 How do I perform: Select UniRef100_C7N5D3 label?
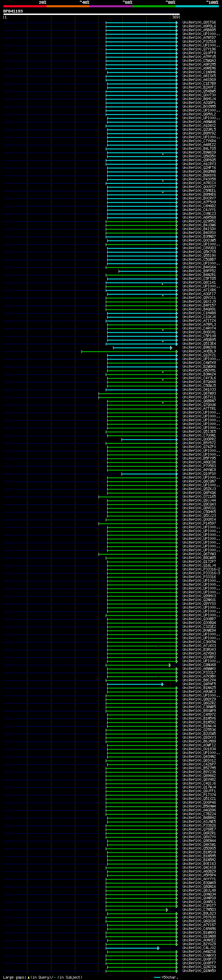pos(199,909)
